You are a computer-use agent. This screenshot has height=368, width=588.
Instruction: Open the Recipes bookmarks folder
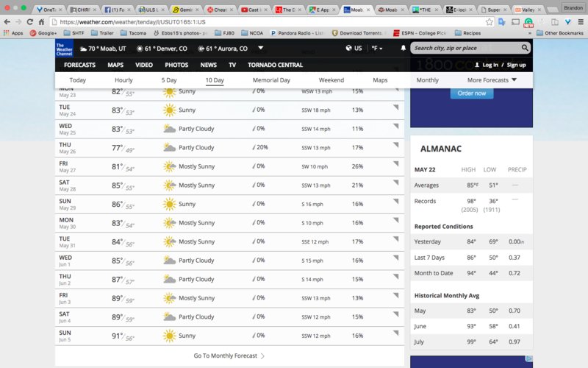pos(467,33)
